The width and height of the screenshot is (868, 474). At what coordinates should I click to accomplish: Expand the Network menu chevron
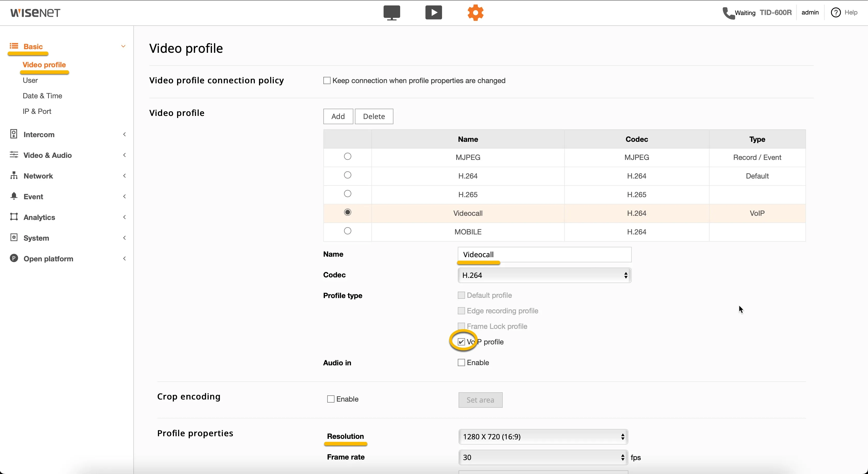124,176
